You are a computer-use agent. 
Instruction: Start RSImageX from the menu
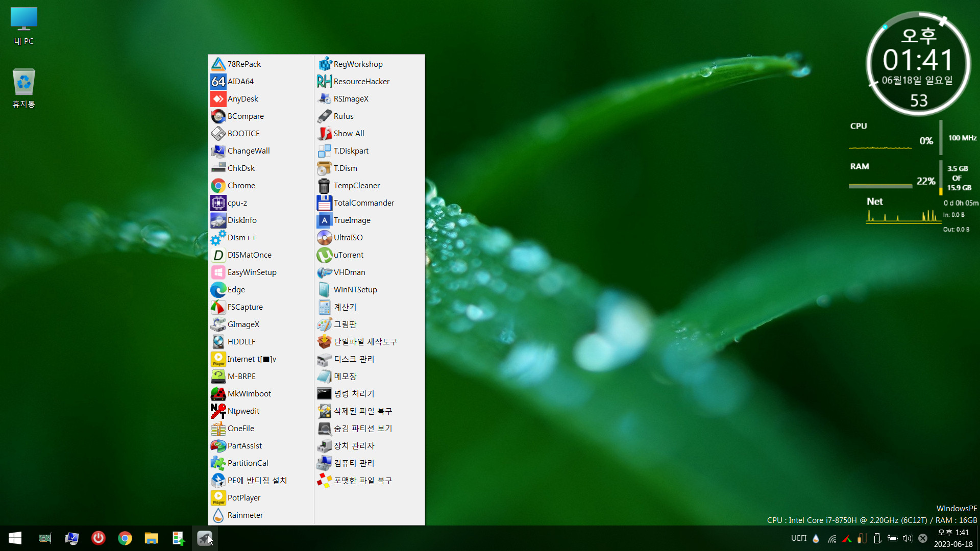[x=370, y=99]
